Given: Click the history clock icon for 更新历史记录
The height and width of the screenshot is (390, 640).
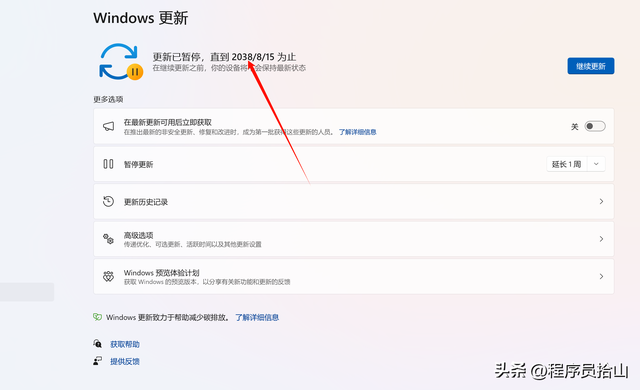Looking at the screenshot, I should click(108, 202).
